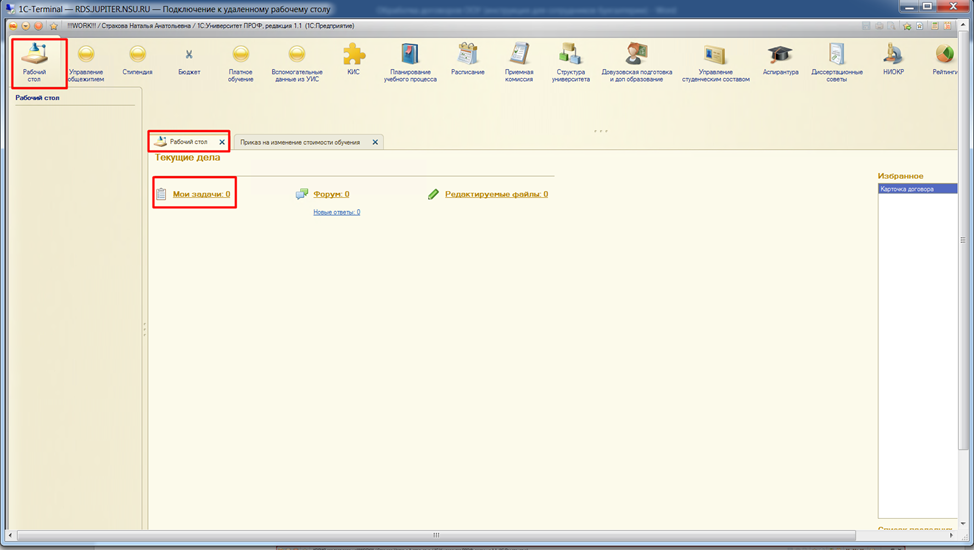Open the Мои задачи link
The image size is (974, 550).
tap(201, 194)
